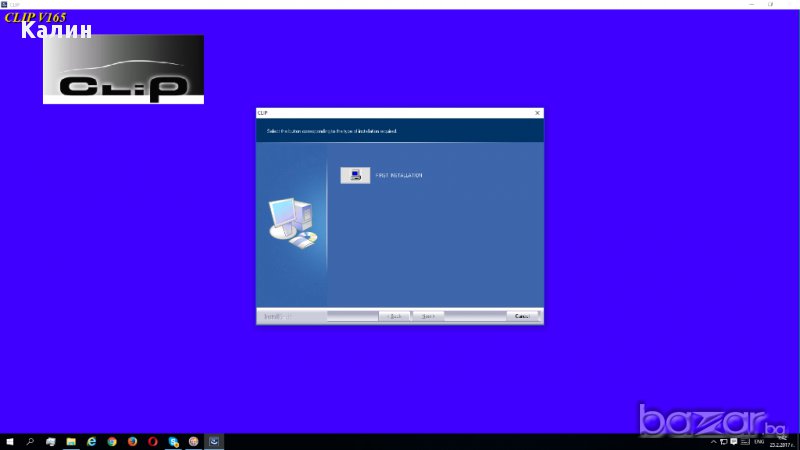
Task: Open Firefox from the taskbar
Action: click(x=133, y=441)
